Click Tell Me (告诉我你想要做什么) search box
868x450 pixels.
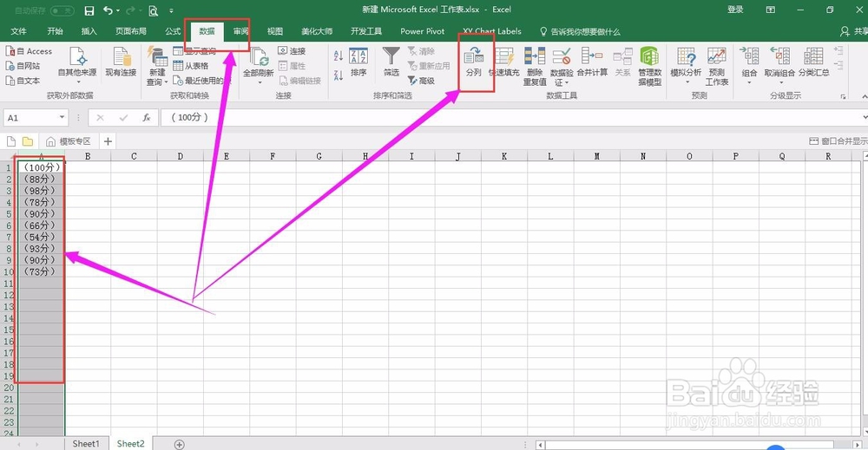pos(580,31)
